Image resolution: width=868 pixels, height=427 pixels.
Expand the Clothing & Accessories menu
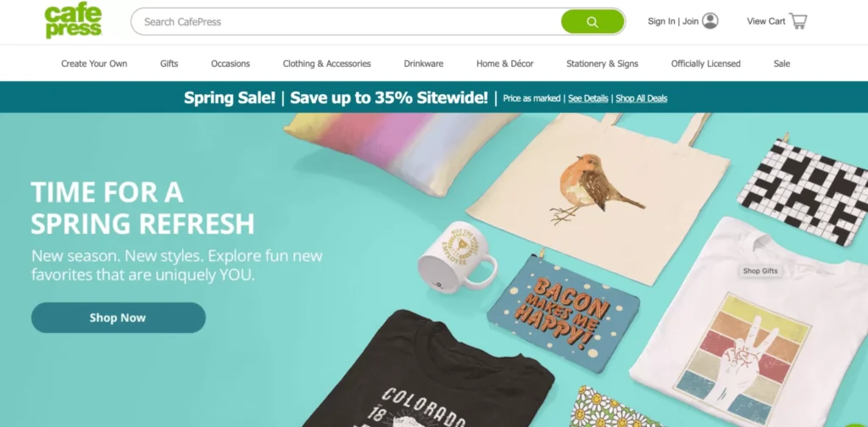point(326,64)
